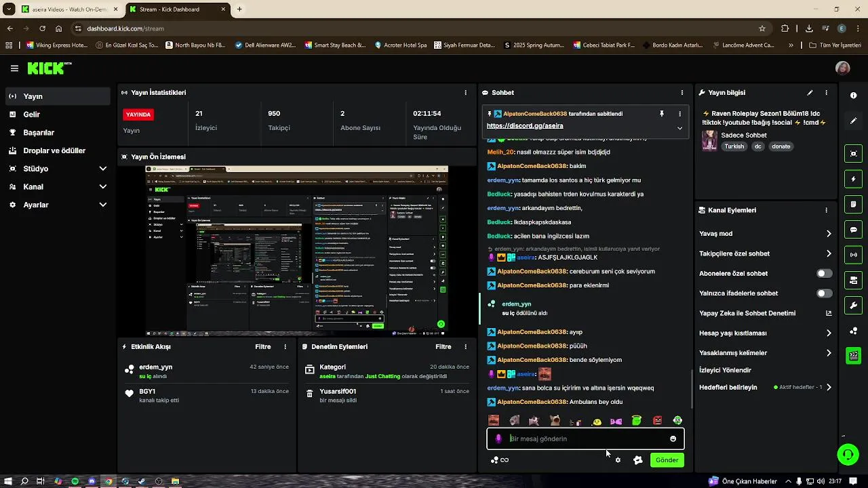Image resolution: width=868 pixels, height=488 pixels.
Task: Select Başarılar in the left sidebar
Action: pyautogui.click(x=58, y=132)
